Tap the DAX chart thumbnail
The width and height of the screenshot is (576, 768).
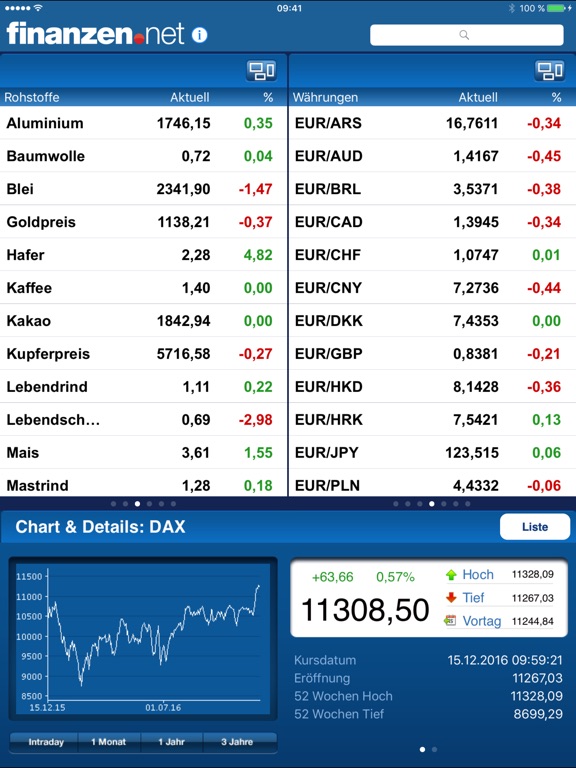pos(143,639)
